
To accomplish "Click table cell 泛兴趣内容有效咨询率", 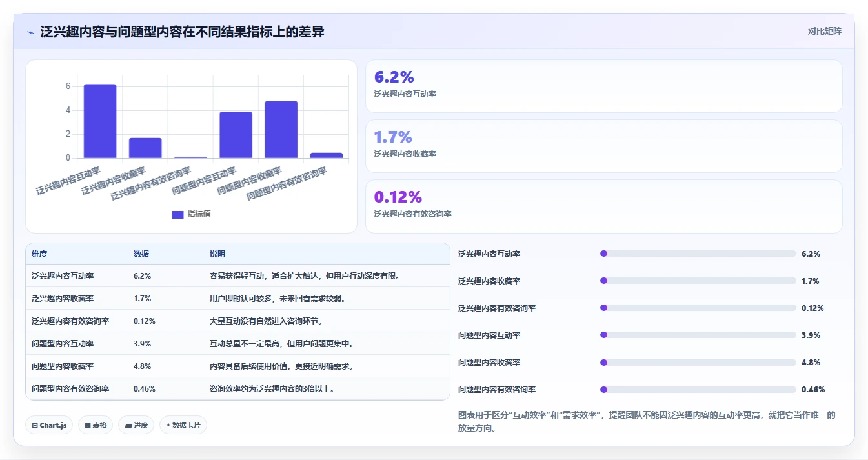I will point(70,321).
